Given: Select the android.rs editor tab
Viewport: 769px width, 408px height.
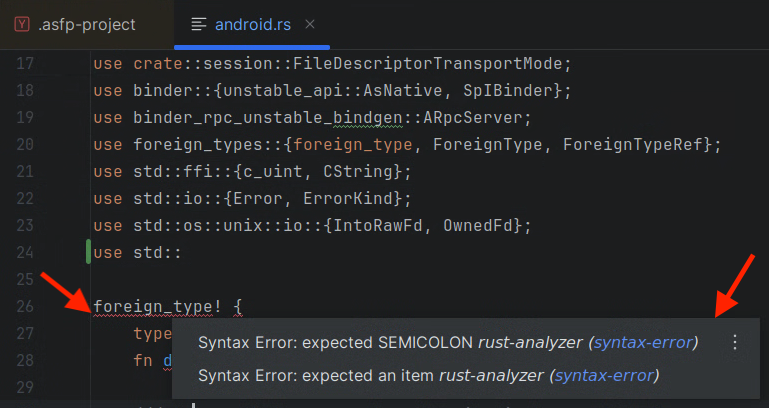Looking at the screenshot, I should 252,24.
